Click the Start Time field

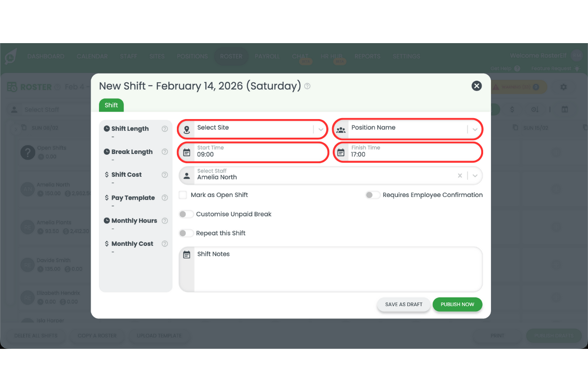coord(260,152)
